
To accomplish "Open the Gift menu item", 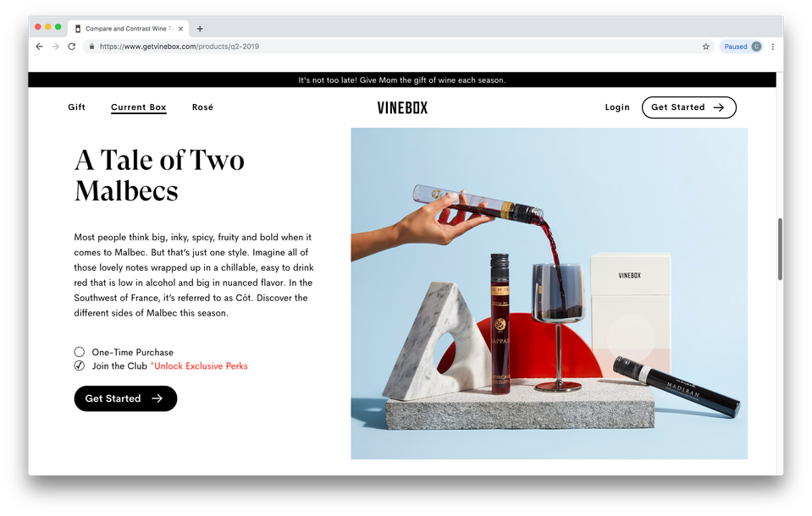I will point(77,107).
